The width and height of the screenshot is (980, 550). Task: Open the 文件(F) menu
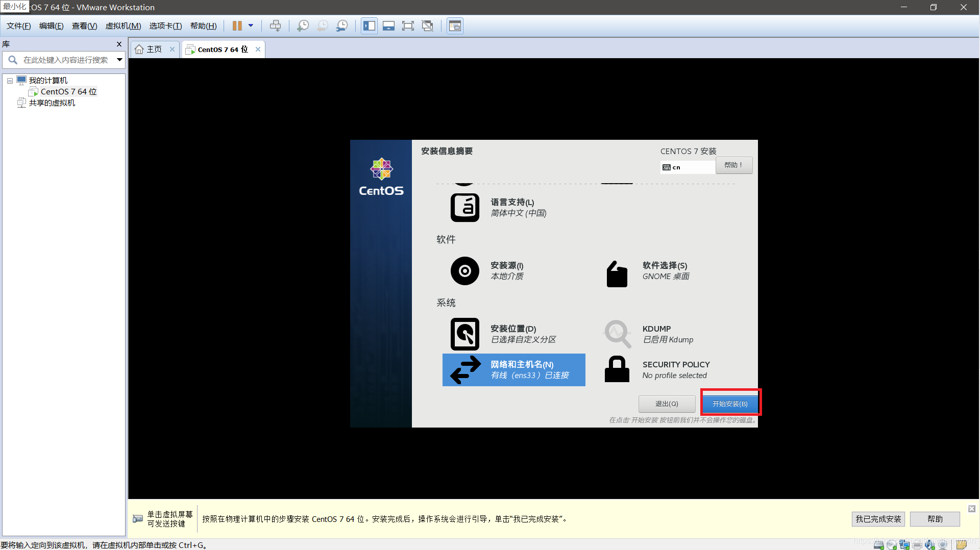pyautogui.click(x=19, y=26)
